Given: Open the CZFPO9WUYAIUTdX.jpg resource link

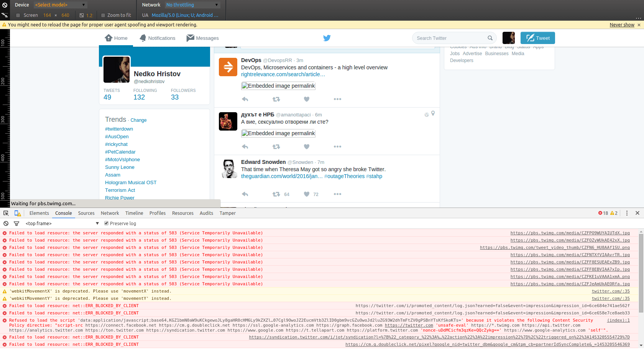Looking at the screenshot, I should click(570, 233).
